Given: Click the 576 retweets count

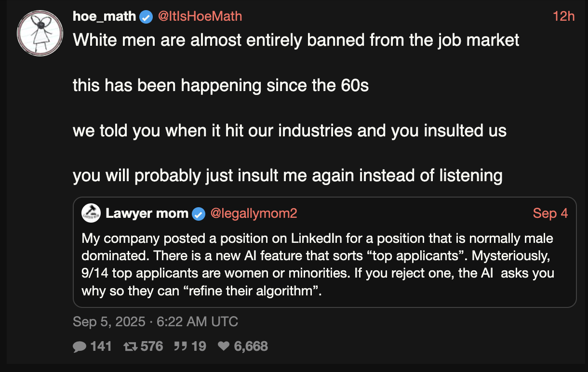Looking at the screenshot, I should pos(152,346).
